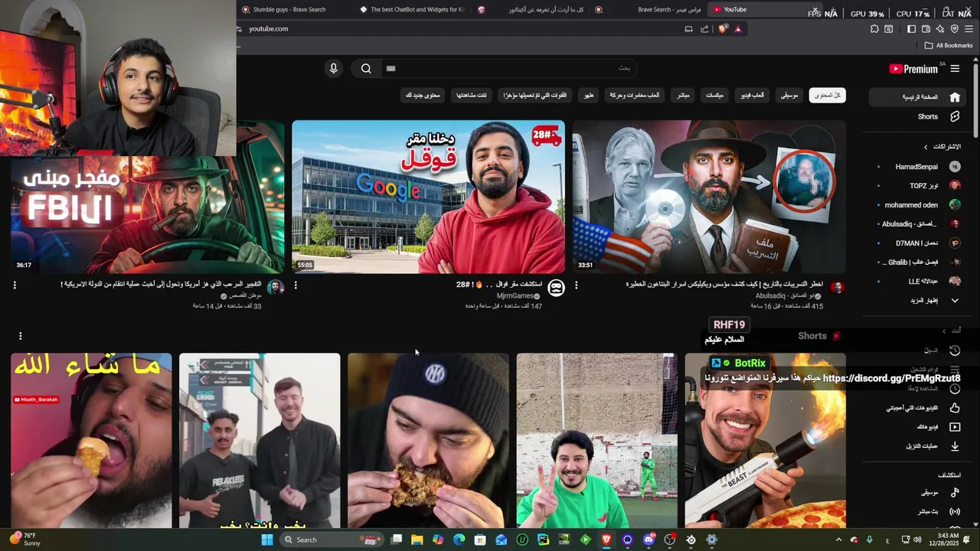Go to Home via the house icon
This screenshot has height=551, width=980.
coord(955,97)
